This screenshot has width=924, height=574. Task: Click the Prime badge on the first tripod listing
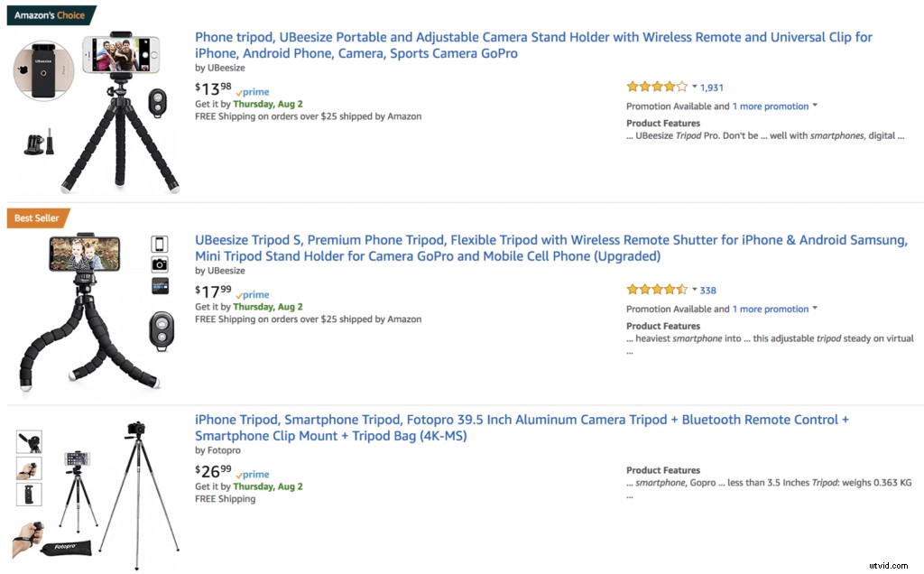(252, 91)
